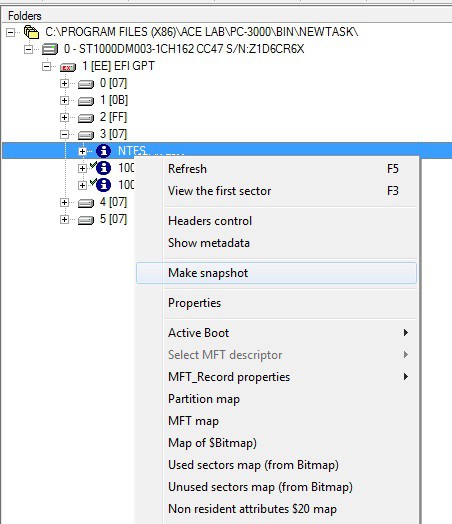Expand the highlighted NTFS entry
Image resolution: width=452 pixels, height=524 pixels.
(x=82, y=151)
